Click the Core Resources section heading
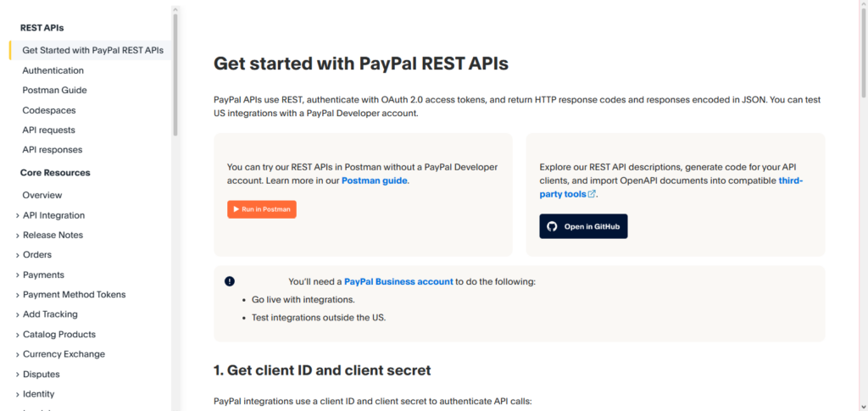The height and width of the screenshot is (411, 868). pyautogui.click(x=55, y=173)
